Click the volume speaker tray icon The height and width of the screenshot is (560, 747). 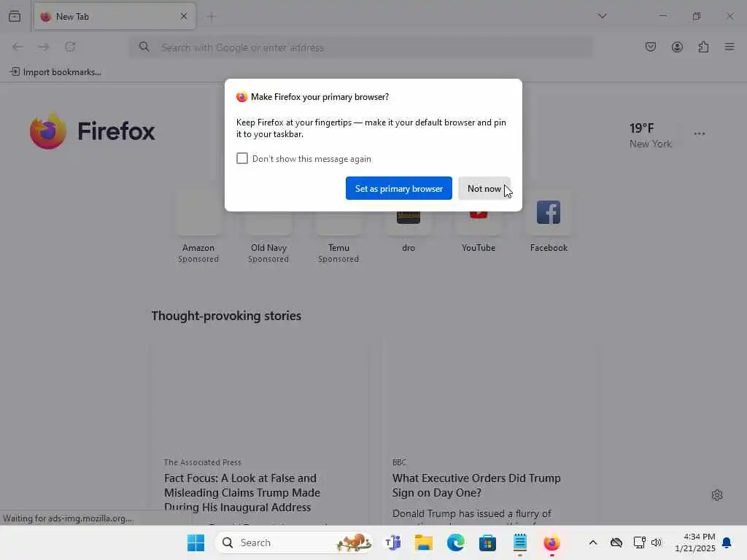[657, 542]
